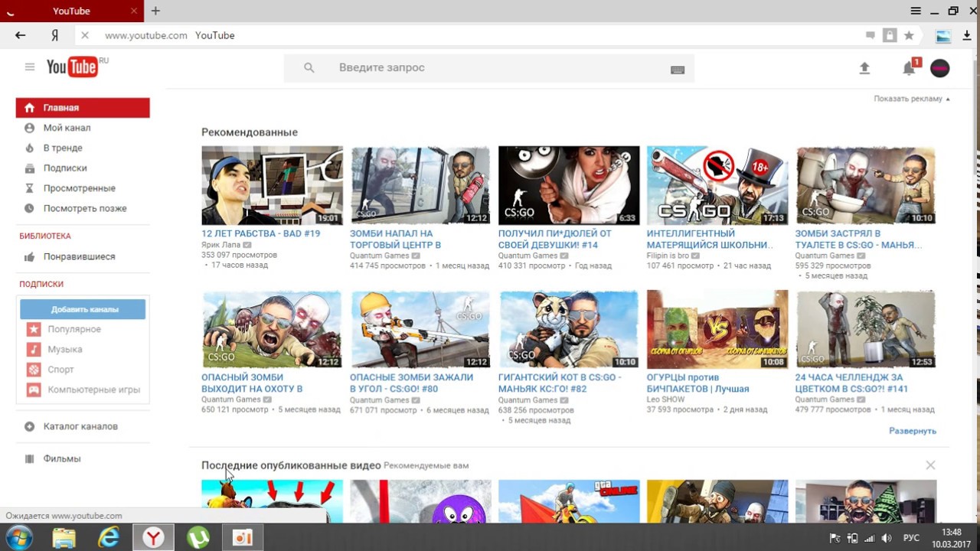The image size is (980, 551).
Task: Open the notifications bell
Action: click(x=909, y=68)
